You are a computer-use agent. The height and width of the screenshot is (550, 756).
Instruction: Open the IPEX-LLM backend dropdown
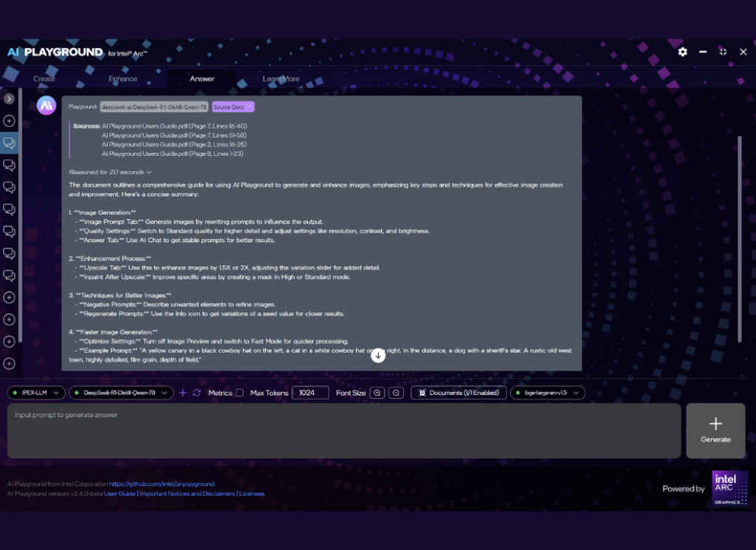(x=36, y=393)
